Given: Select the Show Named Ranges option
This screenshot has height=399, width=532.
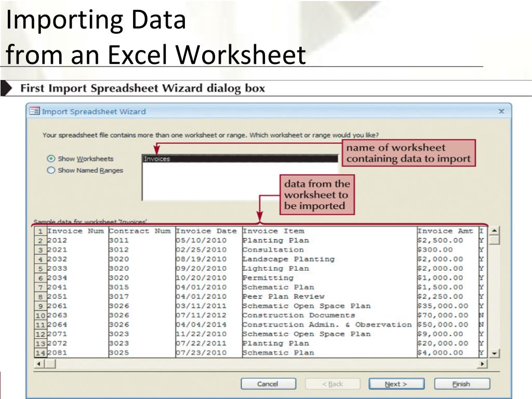Looking at the screenshot, I should (51, 170).
